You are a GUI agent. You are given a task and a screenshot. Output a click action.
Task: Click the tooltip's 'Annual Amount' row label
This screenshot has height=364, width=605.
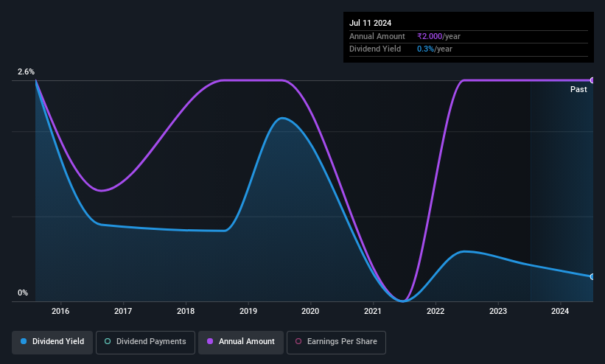tap(377, 36)
